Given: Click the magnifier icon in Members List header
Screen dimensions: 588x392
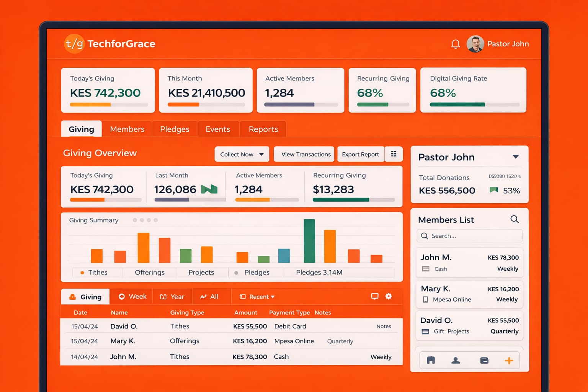Looking at the screenshot, I should [514, 219].
